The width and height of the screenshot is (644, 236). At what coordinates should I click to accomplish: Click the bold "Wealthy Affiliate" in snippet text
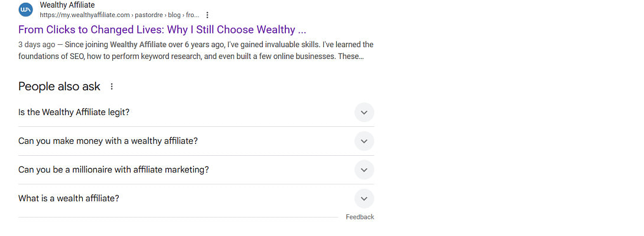pyautogui.click(x=139, y=45)
